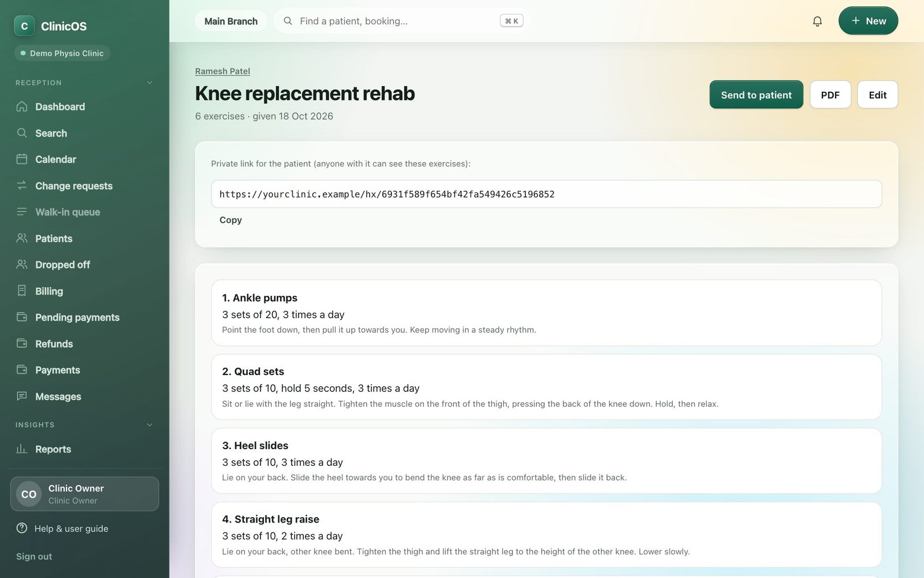Image resolution: width=924 pixels, height=578 pixels.
Task: Click the Walk-in queue list icon
Action: tap(22, 212)
